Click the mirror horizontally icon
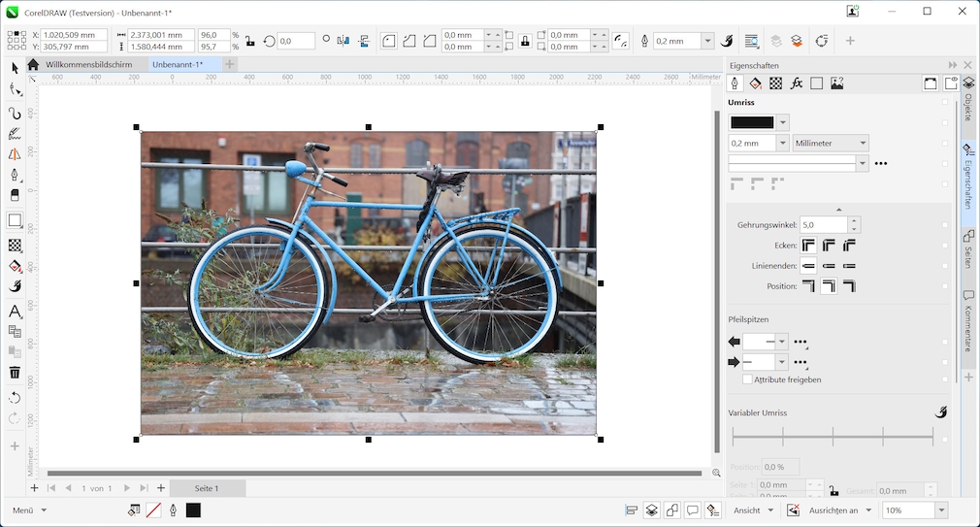 pos(343,41)
